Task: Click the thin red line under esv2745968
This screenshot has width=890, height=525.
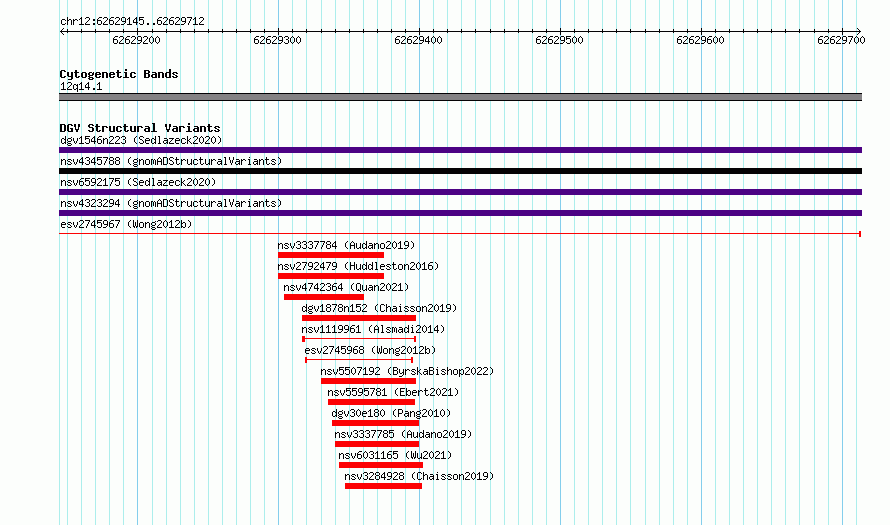Action: tap(359, 360)
